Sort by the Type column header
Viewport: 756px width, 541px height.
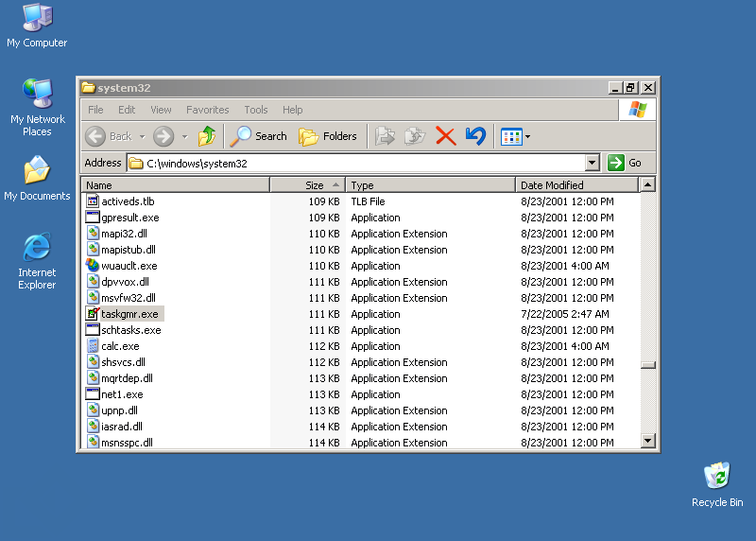coord(431,185)
